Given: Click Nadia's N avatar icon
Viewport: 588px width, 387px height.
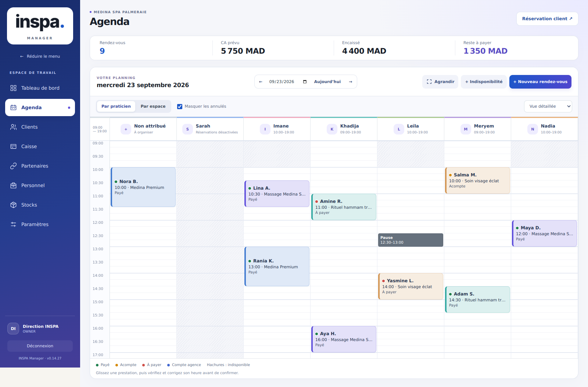Looking at the screenshot, I should pos(533,129).
